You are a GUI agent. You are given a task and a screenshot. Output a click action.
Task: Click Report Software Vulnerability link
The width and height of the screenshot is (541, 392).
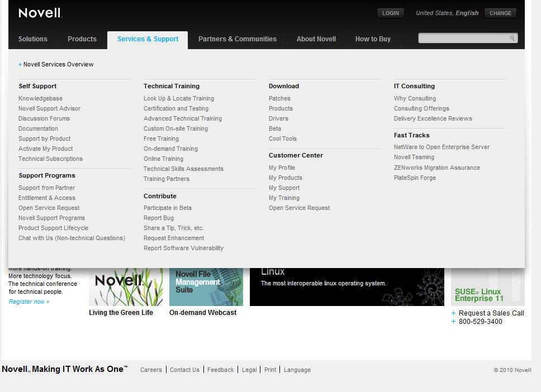tap(183, 248)
